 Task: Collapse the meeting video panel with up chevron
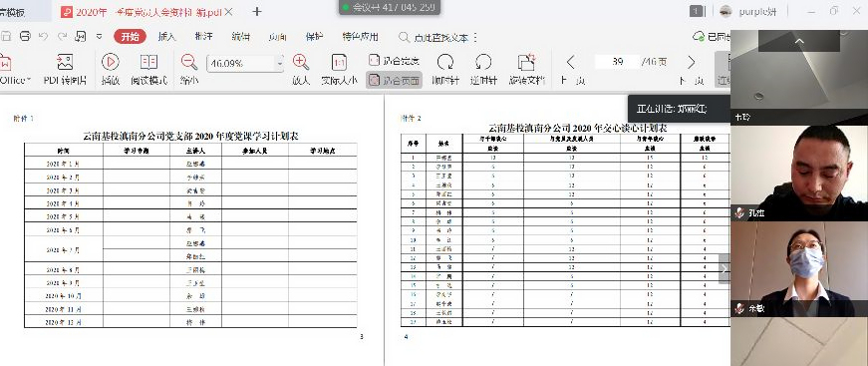pyautogui.click(x=799, y=41)
